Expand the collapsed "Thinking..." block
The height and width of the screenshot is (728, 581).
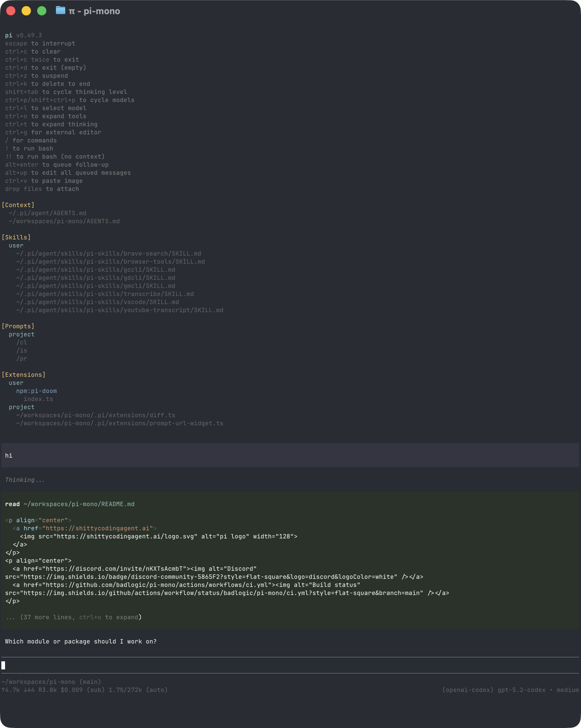click(x=25, y=480)
